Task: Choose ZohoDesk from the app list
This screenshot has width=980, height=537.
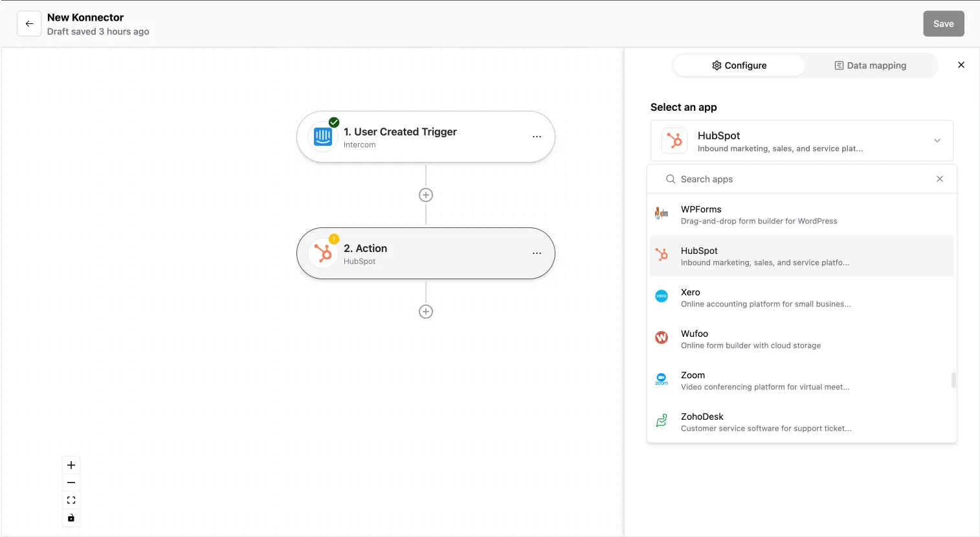Action: coord(801,422)
